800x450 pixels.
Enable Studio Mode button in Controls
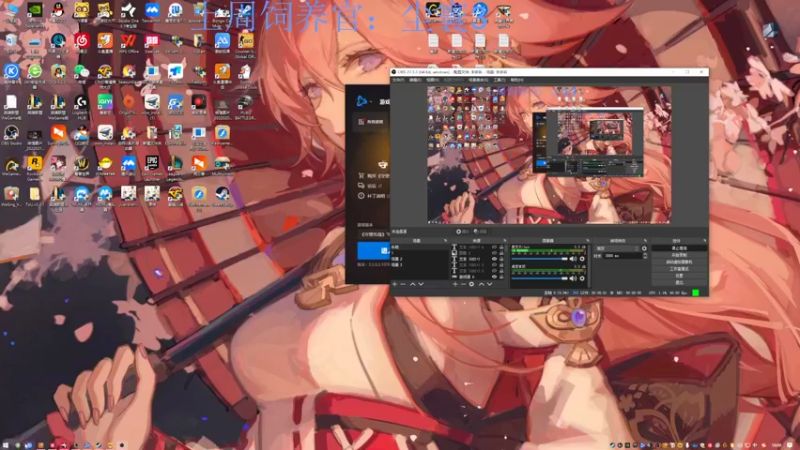[679, 269]
